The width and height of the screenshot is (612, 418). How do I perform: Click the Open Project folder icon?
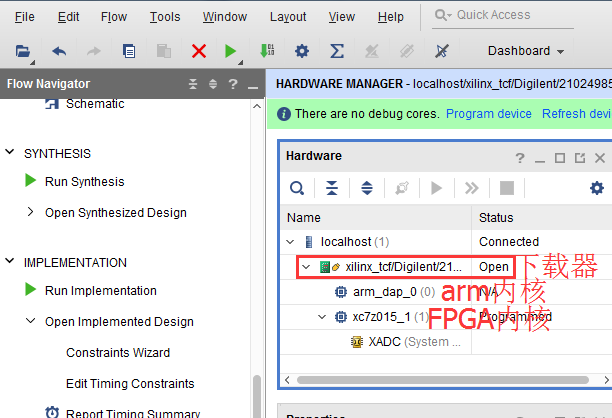click(23, 51)
